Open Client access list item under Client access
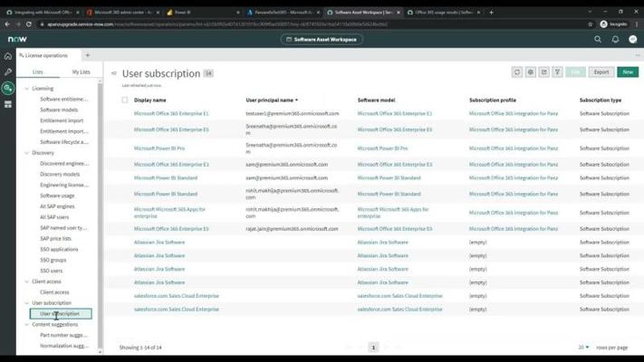Image resolution: width=644 pixels, height=362 pixels. [54, 292]
